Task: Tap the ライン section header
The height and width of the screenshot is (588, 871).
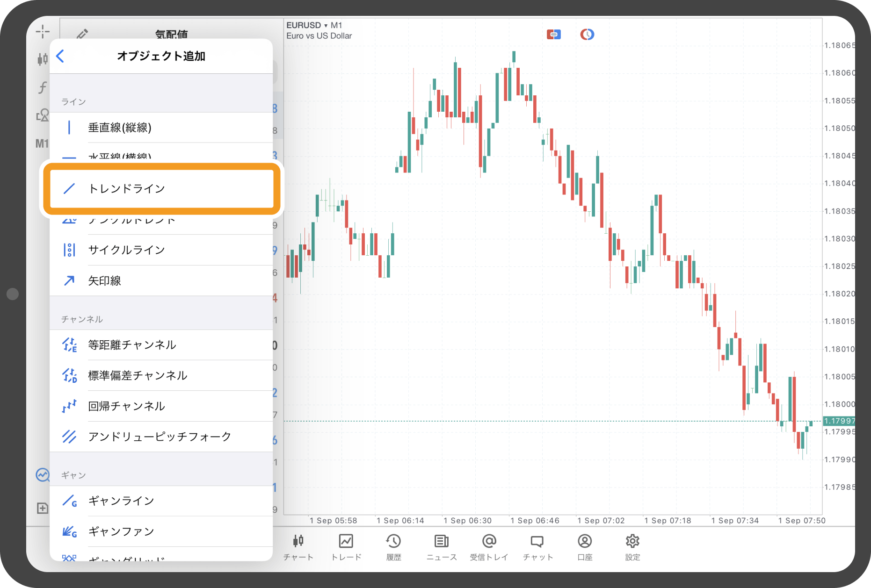Action: (x=74, y=102)
